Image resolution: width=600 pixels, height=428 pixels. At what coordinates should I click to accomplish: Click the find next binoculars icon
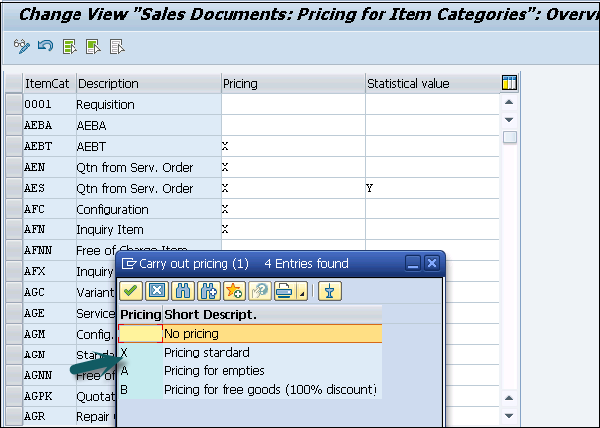tap(208, 291)
